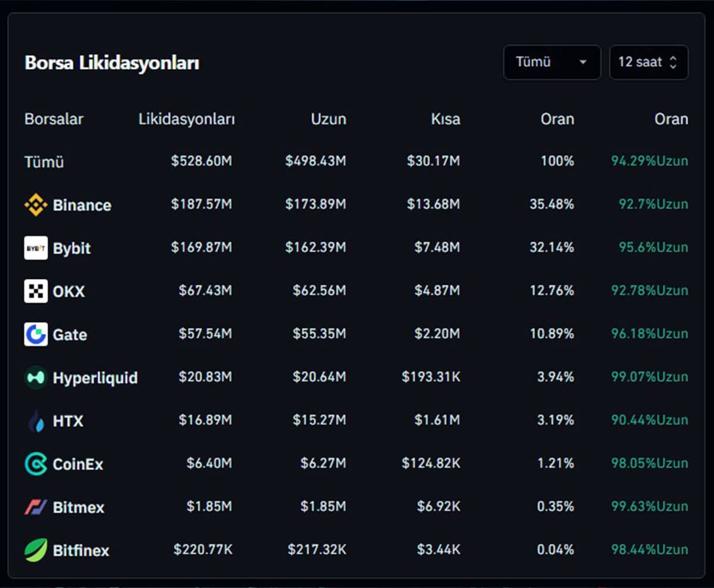The image size is (714, 588).
Task: Click Gate liquidations value $57.54M
Action: pyautogui.click(x=205, y=334)
